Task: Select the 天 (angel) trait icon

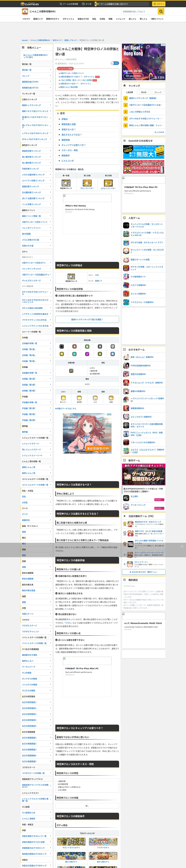Action: click(x=62, y=354)
